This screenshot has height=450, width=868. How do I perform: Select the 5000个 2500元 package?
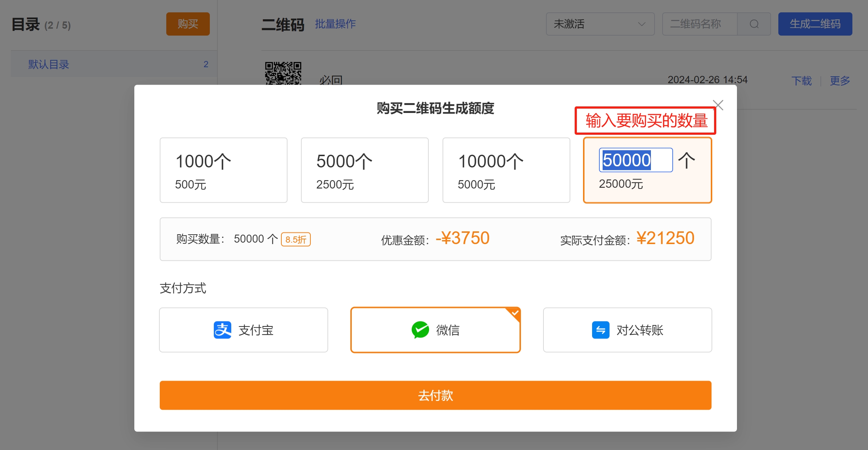click(364, 170)
